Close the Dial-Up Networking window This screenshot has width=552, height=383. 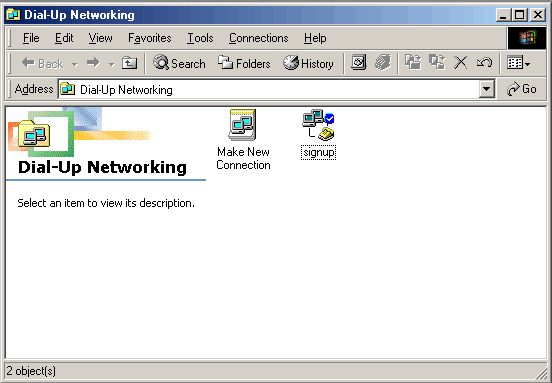[538, 15]
